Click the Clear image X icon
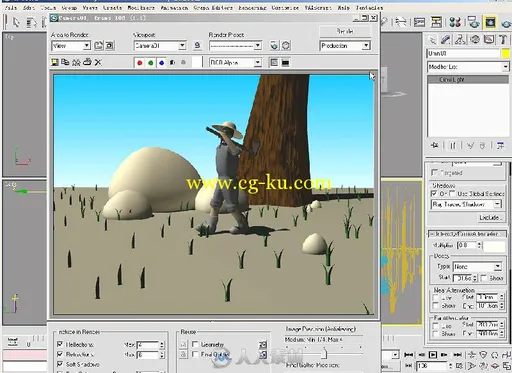The height and width of the screenshot is (373, 512). (98, 62)
